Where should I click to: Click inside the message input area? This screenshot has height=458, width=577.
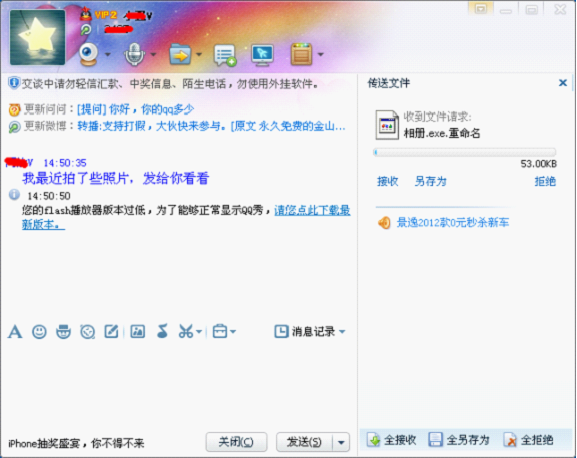178,384
